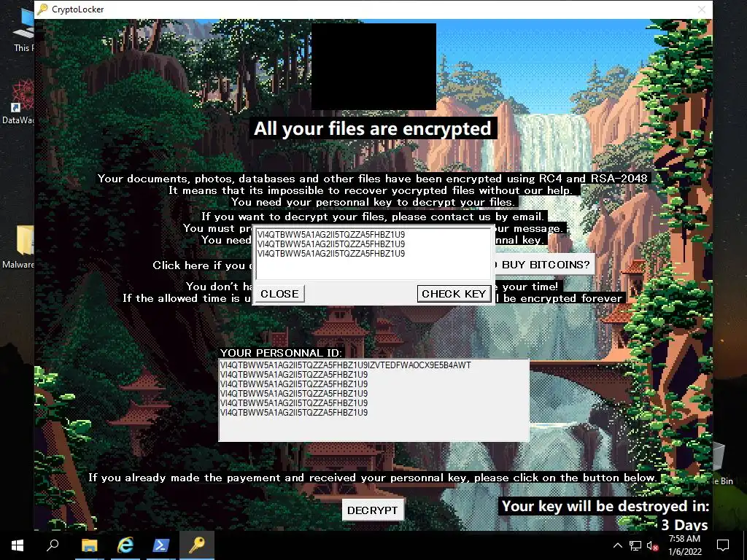This screenshot has width=747, height=560.
Task: Open the Windows Start menu
Action: [x=18, y=545]
